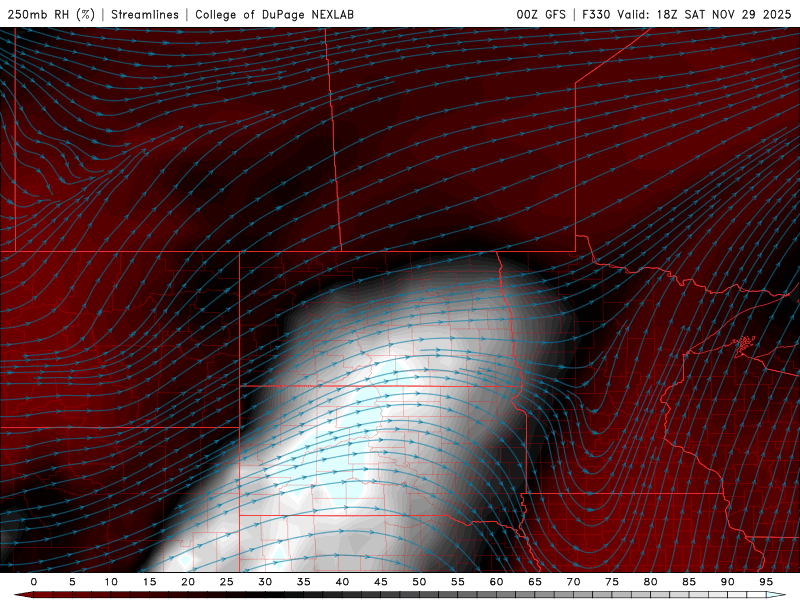Click the color scale label "35"
Screen dimensions: 800x600
(304, 582)
